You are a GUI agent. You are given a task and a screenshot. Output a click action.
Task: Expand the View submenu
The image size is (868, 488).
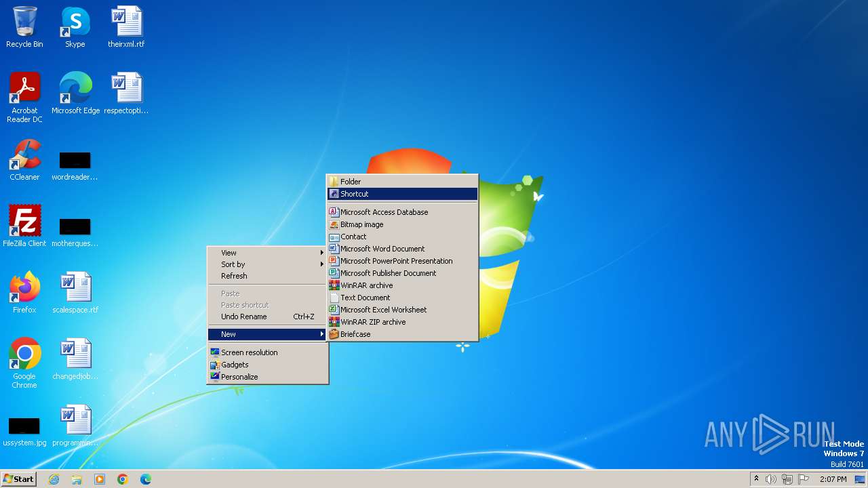click(268, 253)
